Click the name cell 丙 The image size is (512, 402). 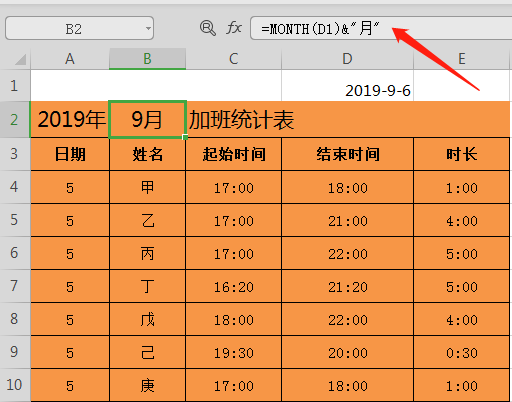tap(147, 253)
